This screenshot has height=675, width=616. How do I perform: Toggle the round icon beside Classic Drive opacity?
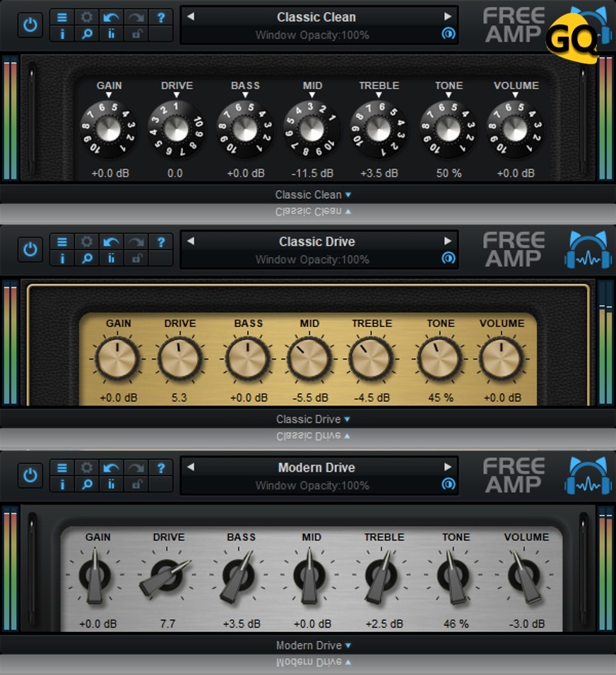pyautogui.click(x=448, y=258)
